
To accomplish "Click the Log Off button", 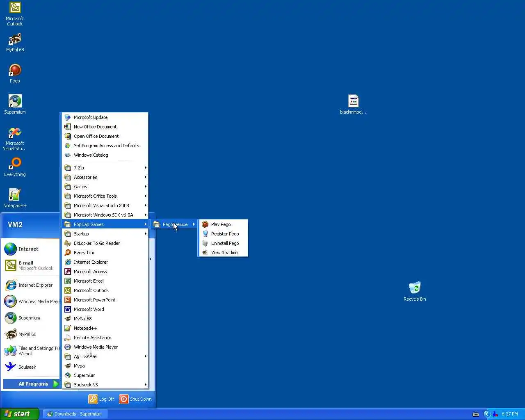I will point(101,399).
